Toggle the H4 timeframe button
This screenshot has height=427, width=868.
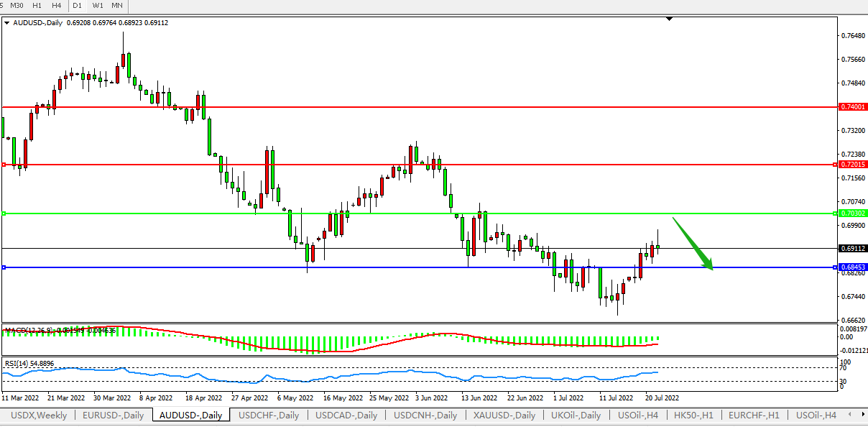point(56,6)
